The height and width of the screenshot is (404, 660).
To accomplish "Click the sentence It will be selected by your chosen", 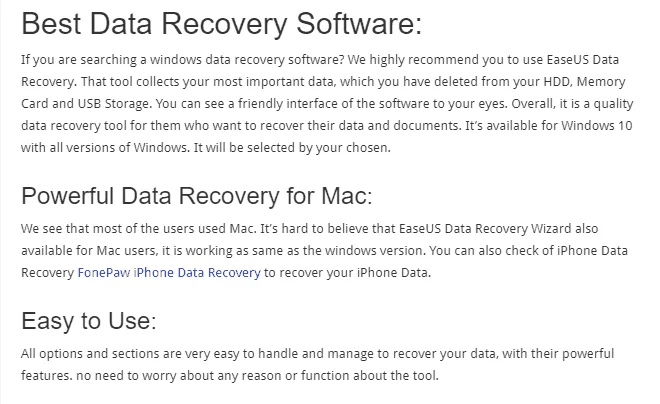I will [x=292, y=148].
